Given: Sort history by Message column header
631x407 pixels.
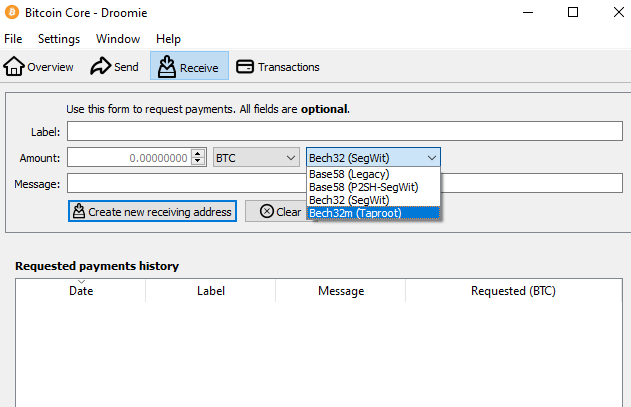Looking at the screenshot, I should (x=341, y=291).
